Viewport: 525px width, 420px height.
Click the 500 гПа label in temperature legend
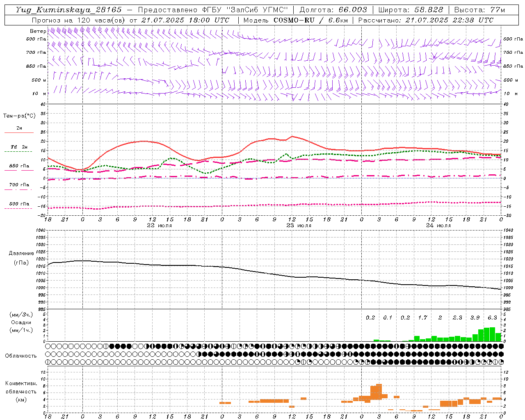pos(19,204)
